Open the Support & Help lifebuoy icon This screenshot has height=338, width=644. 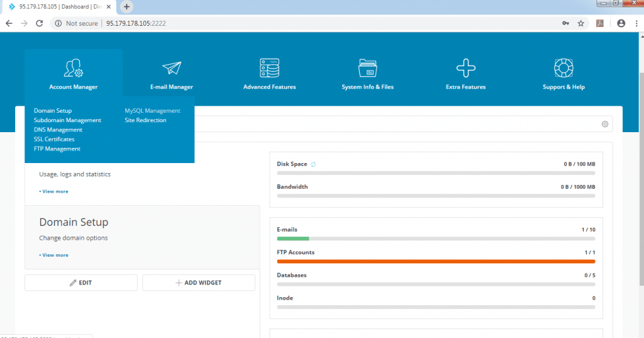point(563,68)
